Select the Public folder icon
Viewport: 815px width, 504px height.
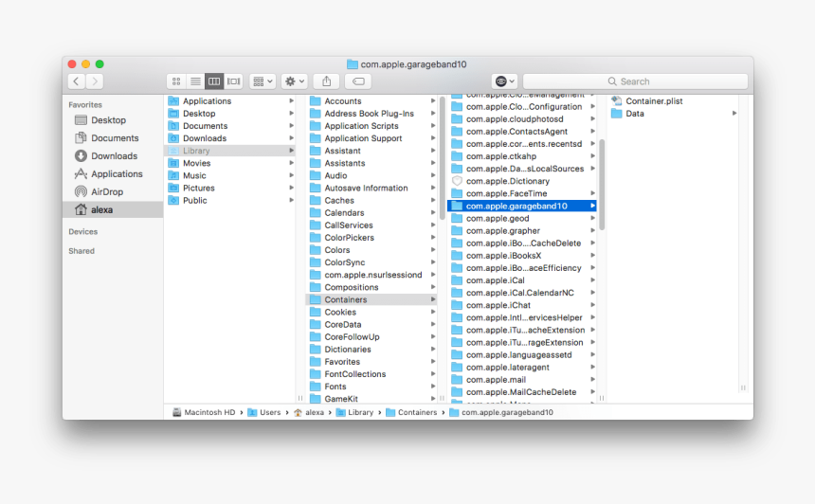click(x=173, y=201)
